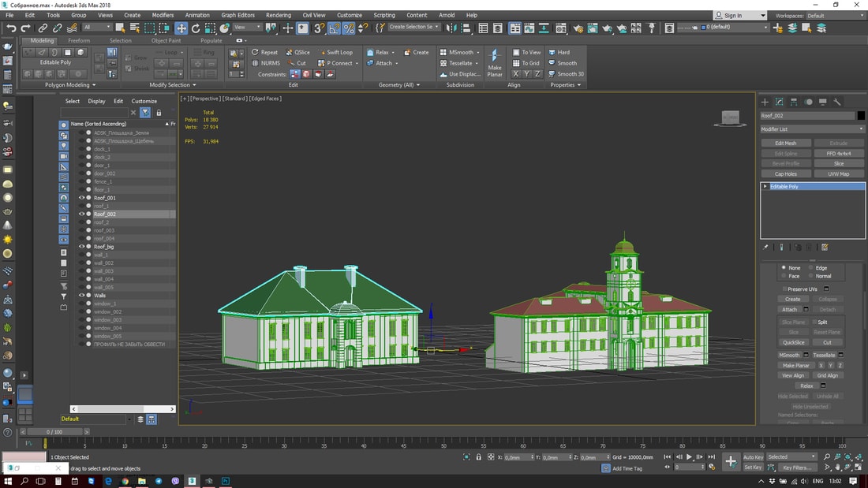Image resolution: width=868 pixels, height=488 pixels.
Task: Toggle visibility eye of Roof_big
Action: pyautogui.click(x=81, y=247)
